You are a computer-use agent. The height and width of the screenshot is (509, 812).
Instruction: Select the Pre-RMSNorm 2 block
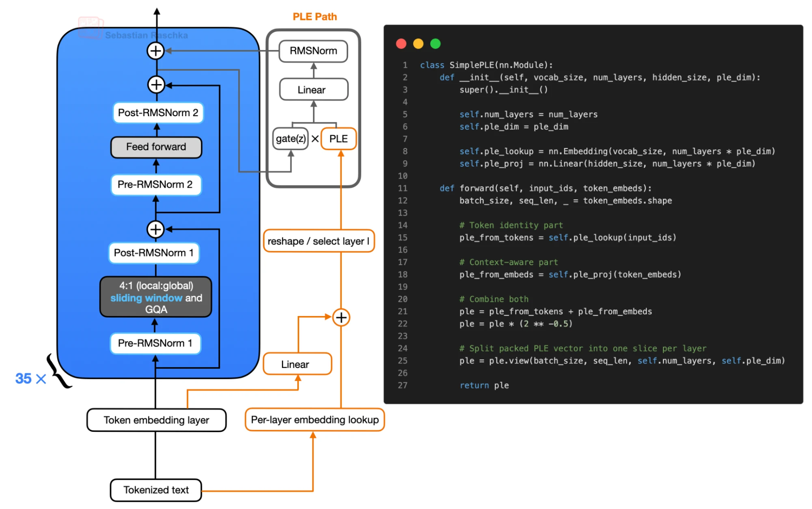coord(156,185)
